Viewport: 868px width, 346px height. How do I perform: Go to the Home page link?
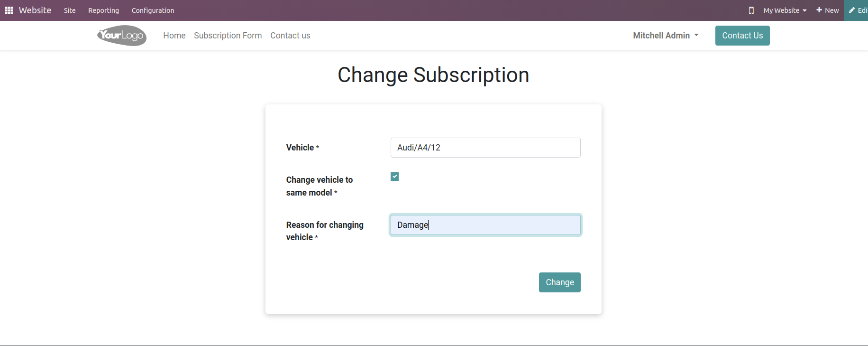click(x=174, y=36)
